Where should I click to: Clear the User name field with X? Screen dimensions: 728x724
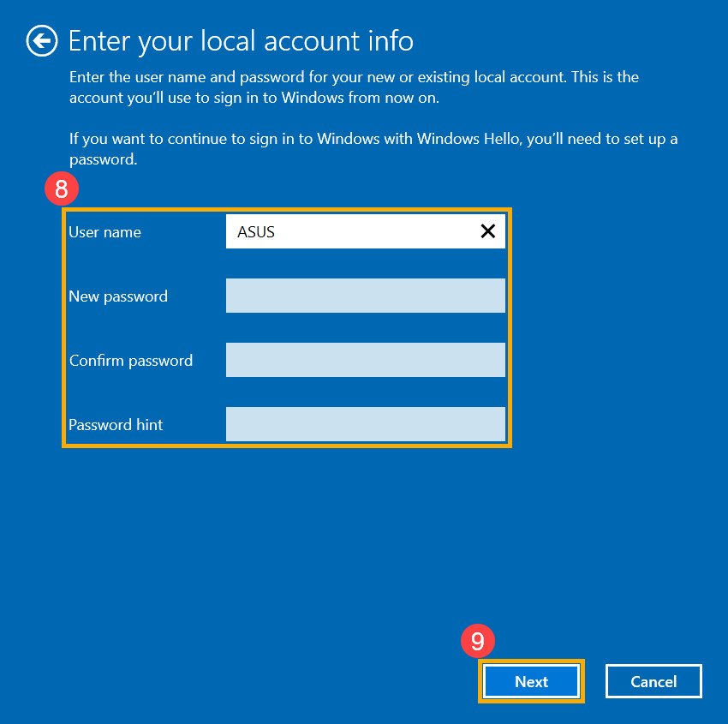pos(487,231)
